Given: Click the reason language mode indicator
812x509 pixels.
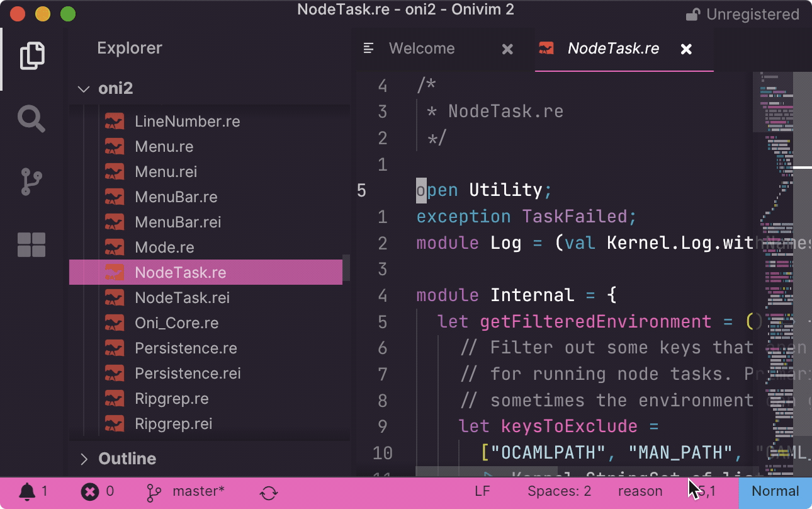Looking at the screenshot, I should (x=640, y=491).
